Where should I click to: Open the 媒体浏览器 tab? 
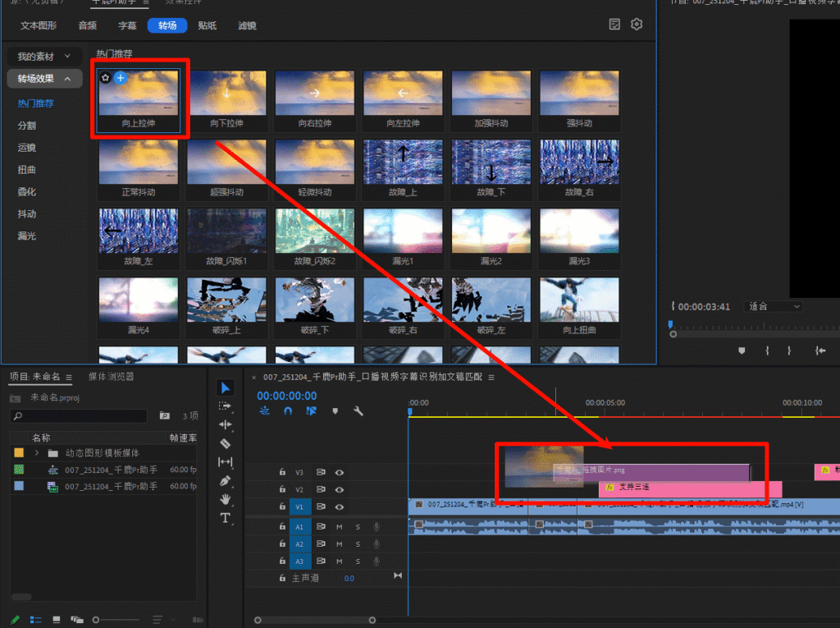point(111,377)
